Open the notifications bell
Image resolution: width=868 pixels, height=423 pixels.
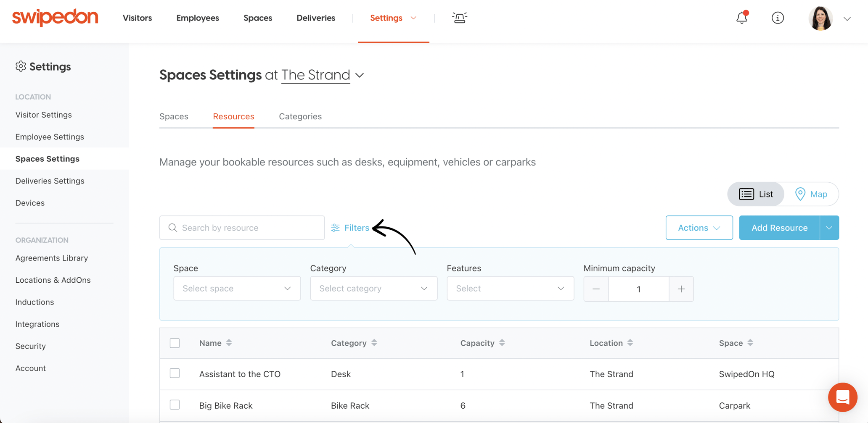[741, 18]
